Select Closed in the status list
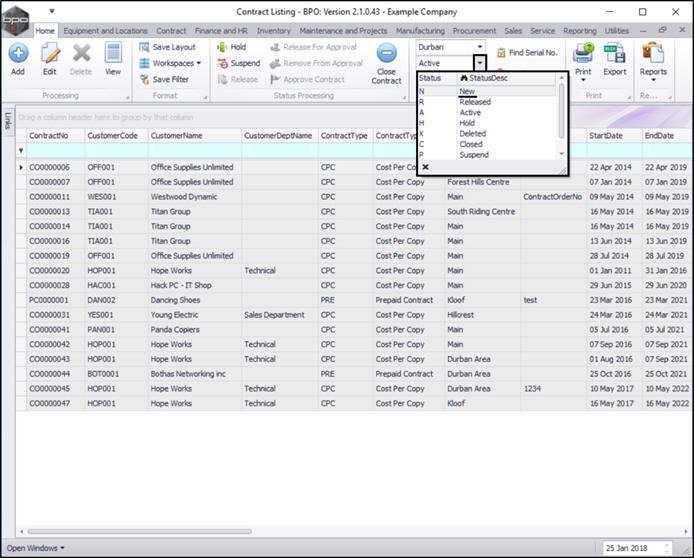This screenshot has width=694, height=558. pyautogui.click(x=486, y=144)
